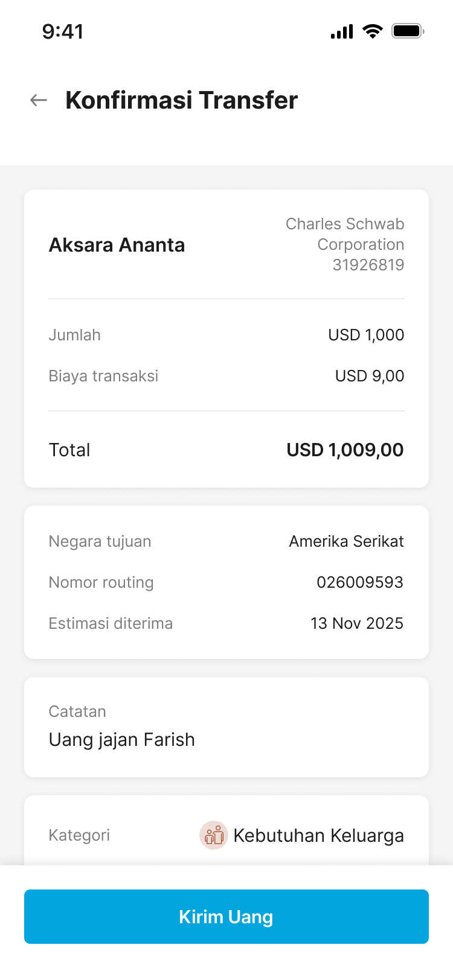Tap the Amerika Serikat destination value
This screenshot has height=980, width=453.
(x=346, y=541)
